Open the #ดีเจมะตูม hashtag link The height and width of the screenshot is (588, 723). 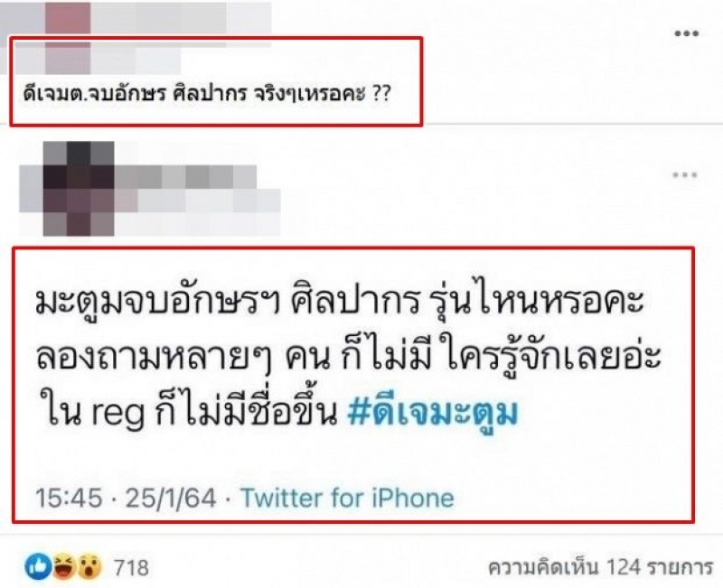(433, 413)
